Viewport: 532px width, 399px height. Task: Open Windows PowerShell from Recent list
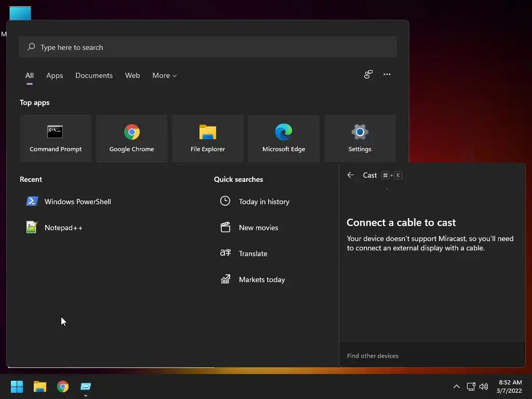pos(69,202)
